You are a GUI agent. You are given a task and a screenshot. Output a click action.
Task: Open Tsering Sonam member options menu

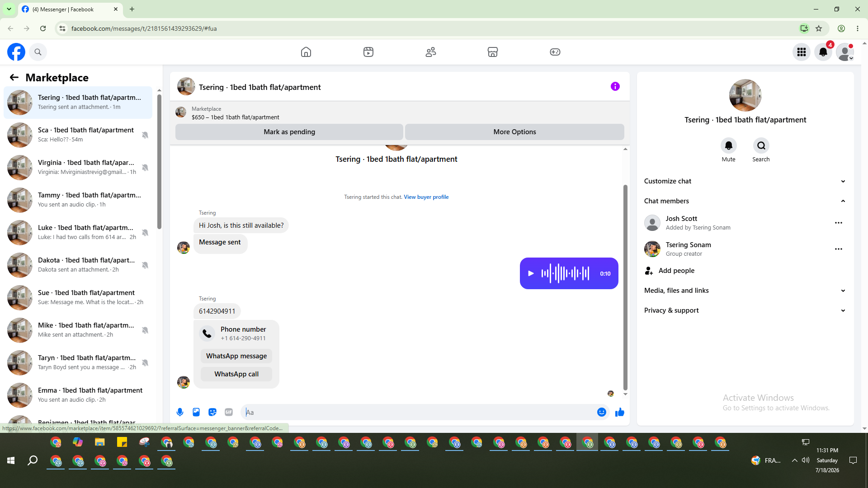(x=839, y=249)
